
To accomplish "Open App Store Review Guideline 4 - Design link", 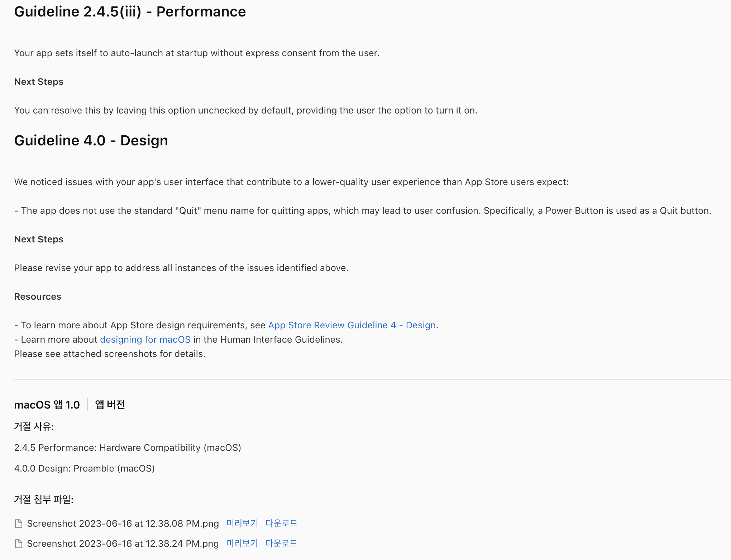I will [x=352, y=325].
